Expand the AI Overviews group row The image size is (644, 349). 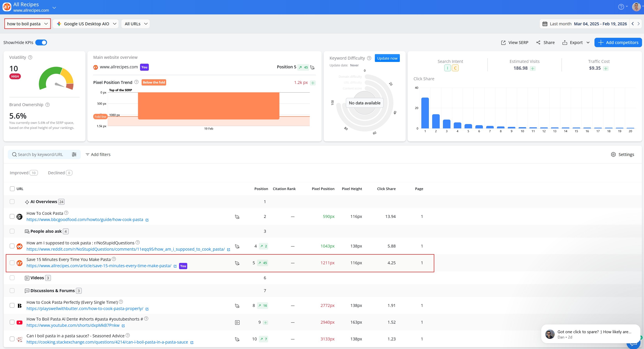click(44, 202)
